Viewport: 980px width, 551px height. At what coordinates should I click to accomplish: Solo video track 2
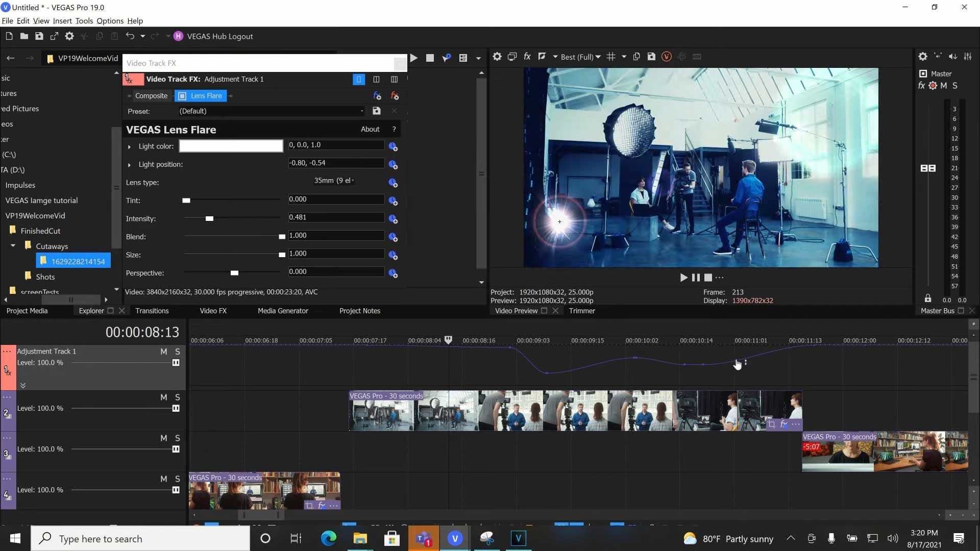coord(178,397)
